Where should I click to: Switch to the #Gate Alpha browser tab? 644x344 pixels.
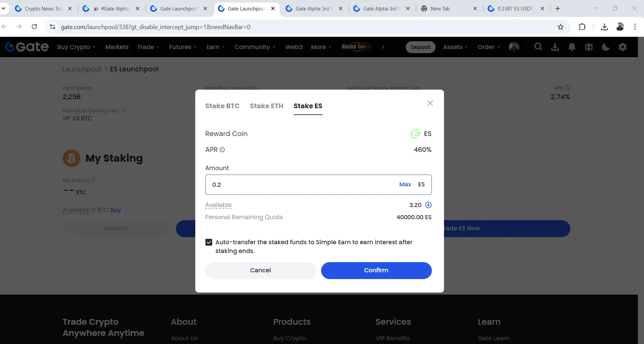click(111, 9)
